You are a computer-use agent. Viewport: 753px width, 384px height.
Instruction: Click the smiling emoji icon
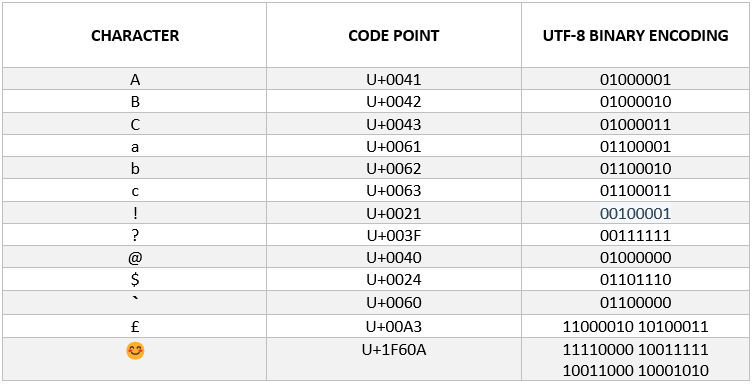pyautogui.click(x=135, y=351)
